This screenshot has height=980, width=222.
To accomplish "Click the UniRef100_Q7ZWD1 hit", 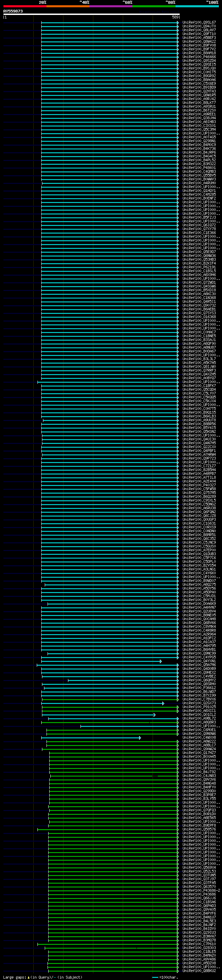I will coord(199,283).
